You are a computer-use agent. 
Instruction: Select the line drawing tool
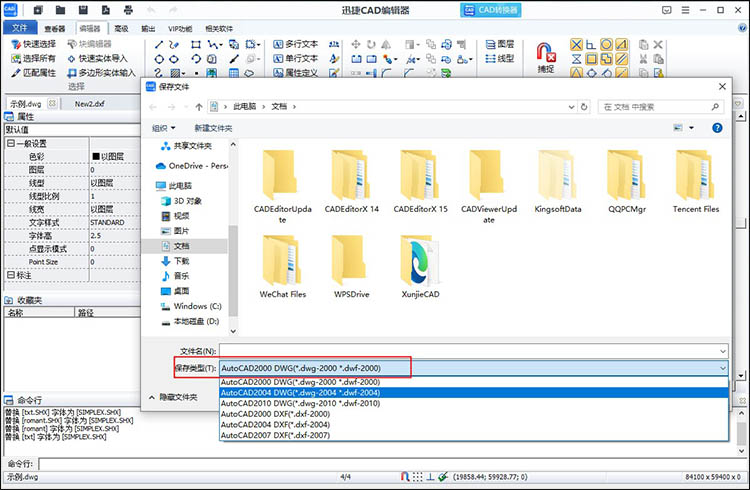[159, 45]
